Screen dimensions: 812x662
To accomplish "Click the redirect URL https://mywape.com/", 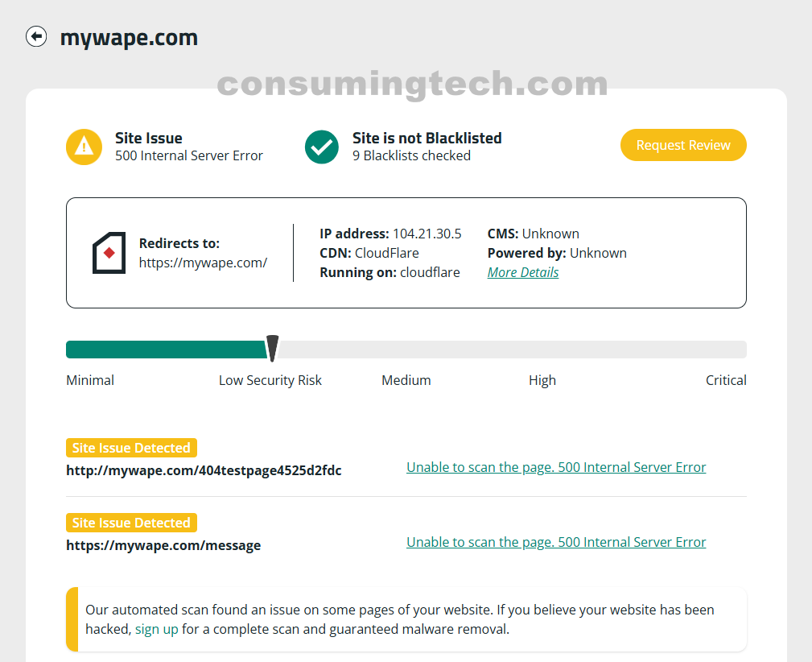I will [203, 263].
